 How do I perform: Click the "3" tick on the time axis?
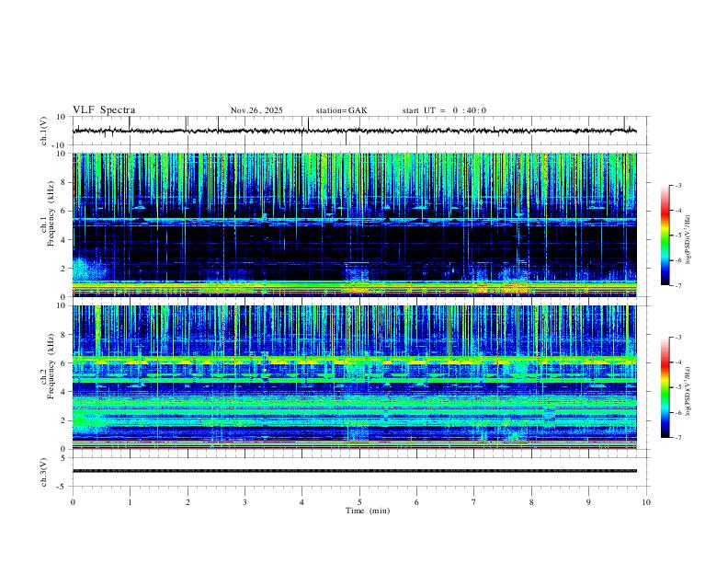(245, 502)
